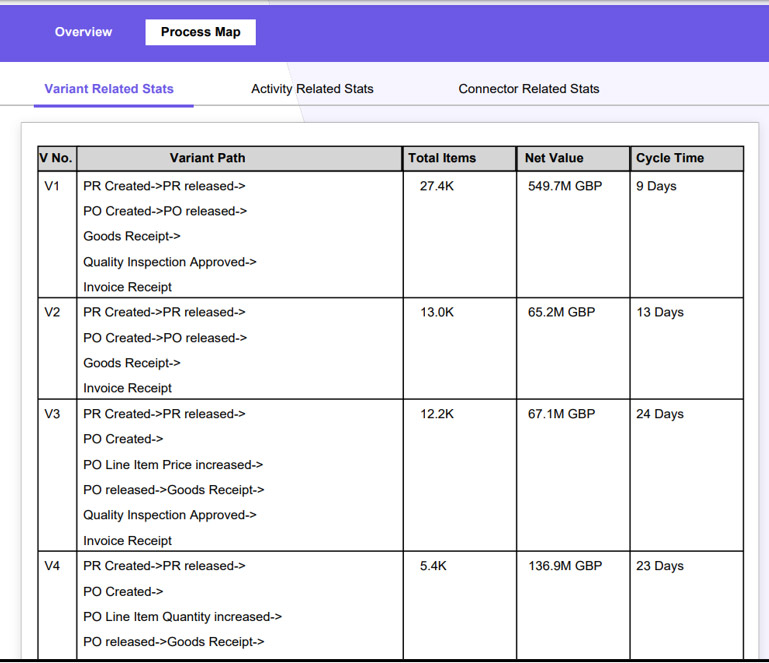The width and height of the screenshot is (769, 663).
Task: Click the 65.2M GBP net value
Action: pyautogui.click(x=562, y=312)
